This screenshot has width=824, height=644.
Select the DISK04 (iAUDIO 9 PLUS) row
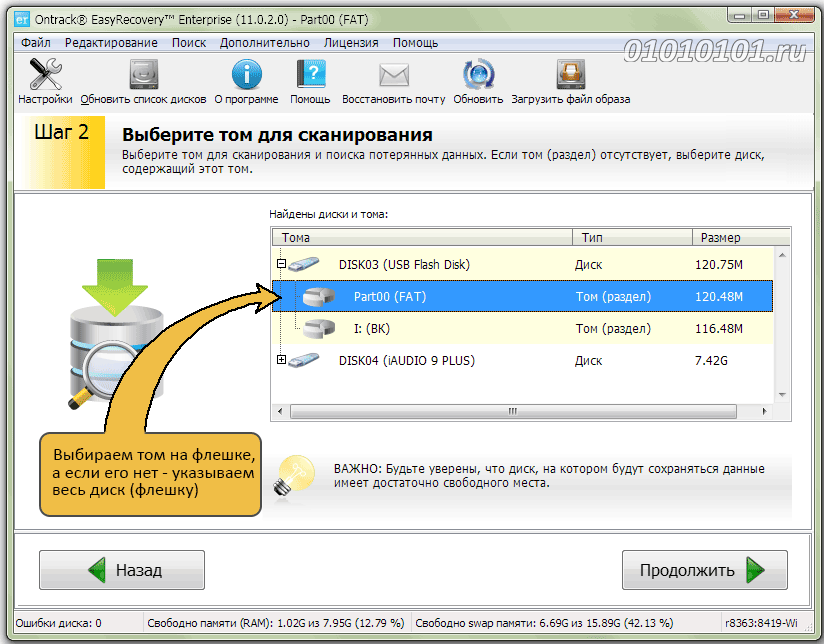tap(522, 360)
